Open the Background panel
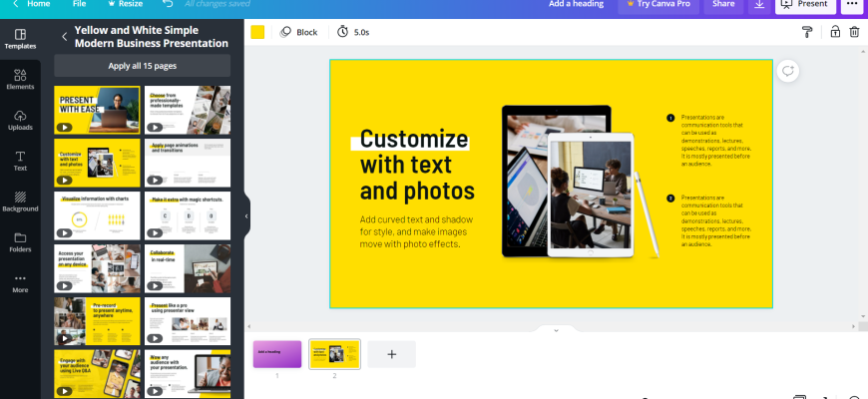The height and width of the screenshot is (399, 868). click(x=20, y=201)
